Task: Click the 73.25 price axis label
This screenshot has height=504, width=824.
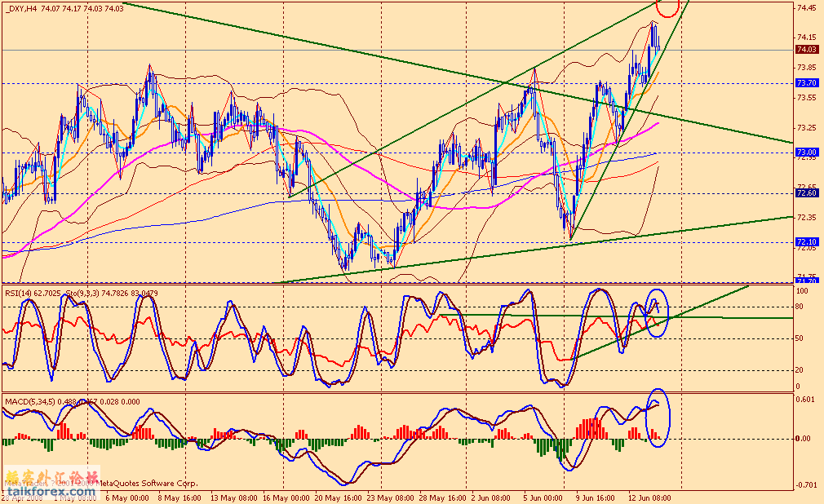Action: (806, 128)
